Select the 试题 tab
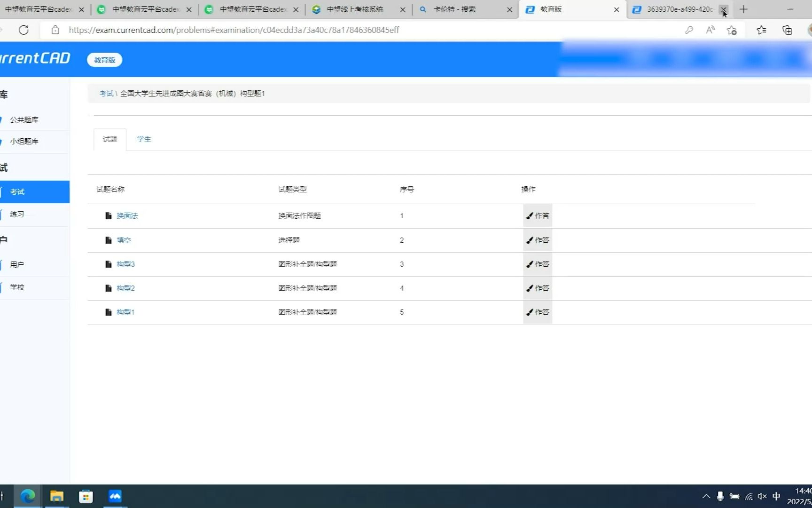 point(110,139)
